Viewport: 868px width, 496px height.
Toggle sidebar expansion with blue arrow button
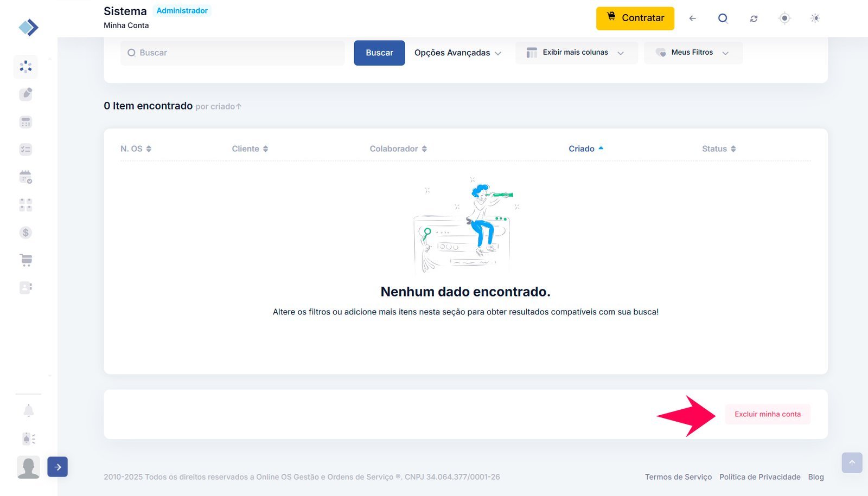click(x=58, y=467)
